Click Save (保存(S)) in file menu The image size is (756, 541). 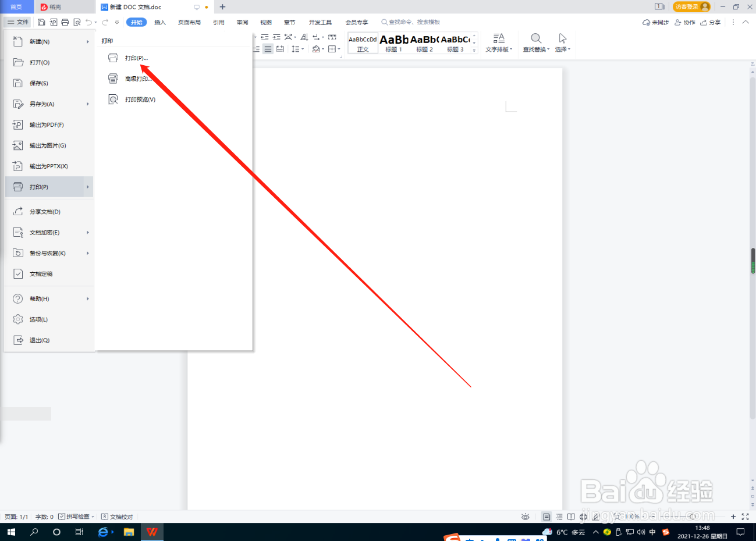coord(49,83)
